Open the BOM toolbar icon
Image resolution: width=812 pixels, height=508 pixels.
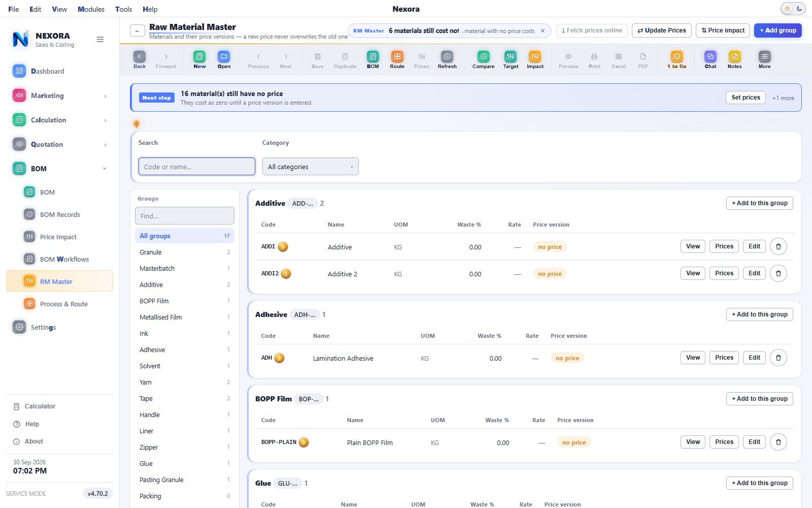coord(373,59)
